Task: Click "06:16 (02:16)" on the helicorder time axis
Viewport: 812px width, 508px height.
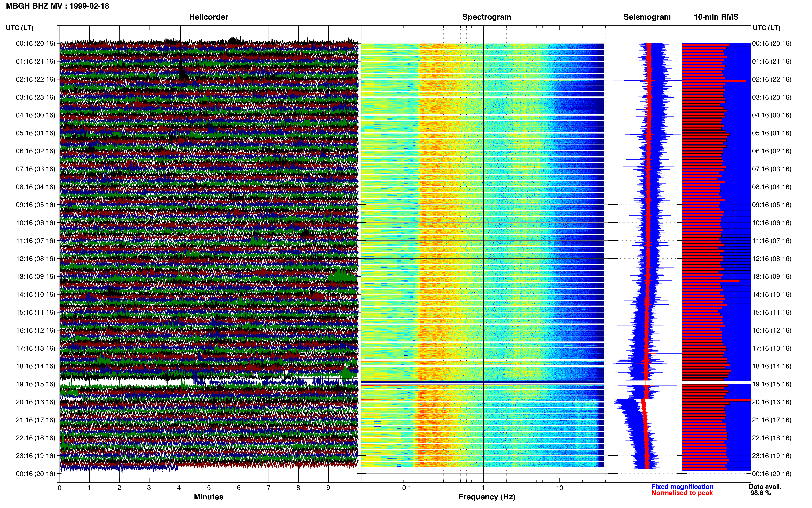Action: pos(35,151)
